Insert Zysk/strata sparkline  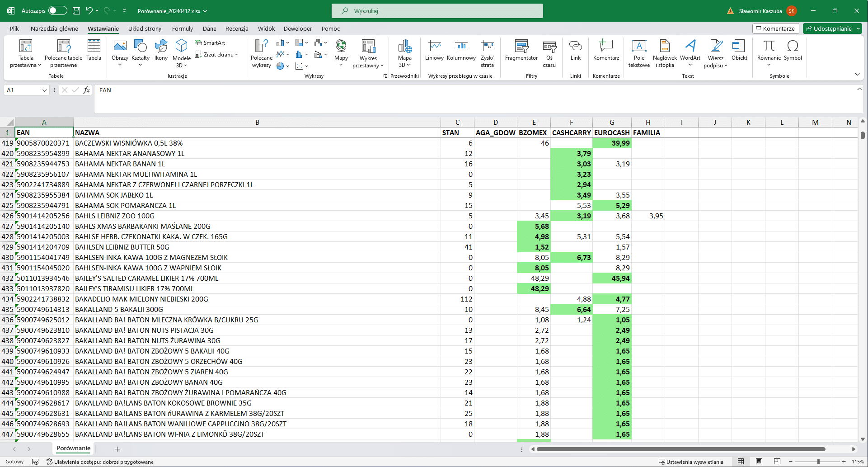[x=487, y=53]
